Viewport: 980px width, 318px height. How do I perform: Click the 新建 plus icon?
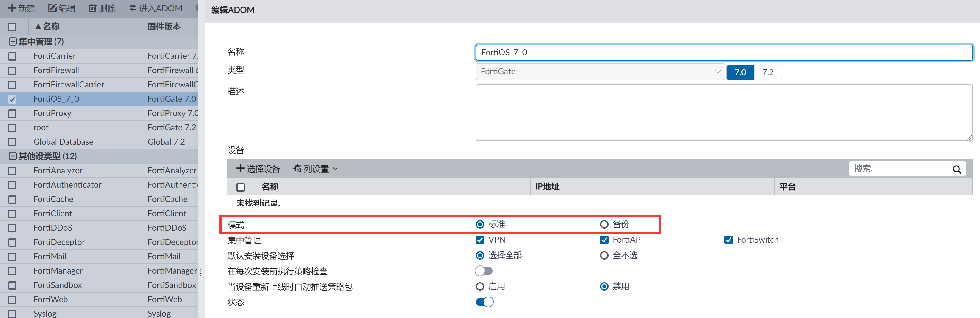(x=12, y=8)
